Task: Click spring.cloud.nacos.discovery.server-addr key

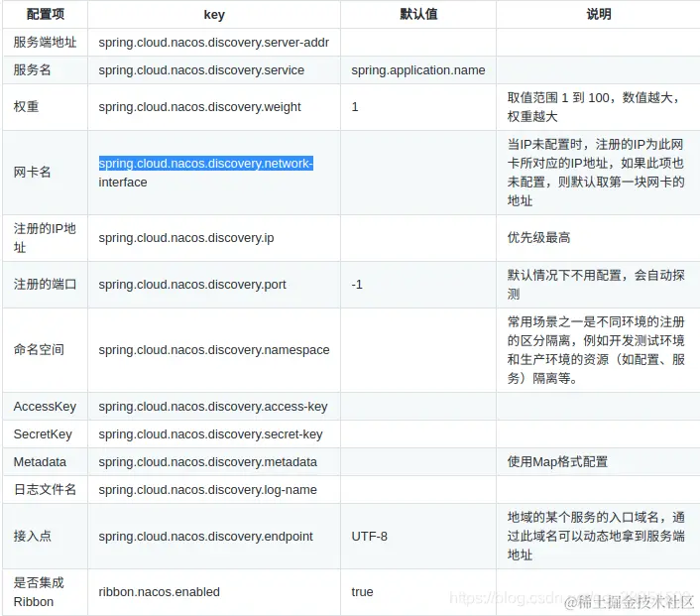Action: coord(214,43)
